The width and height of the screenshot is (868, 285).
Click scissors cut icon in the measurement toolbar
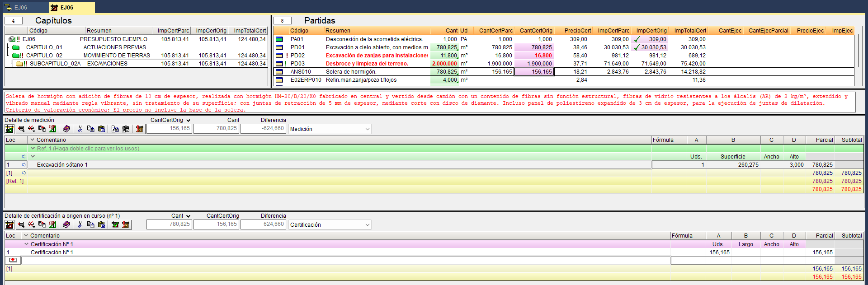click(x=80, y=129)
